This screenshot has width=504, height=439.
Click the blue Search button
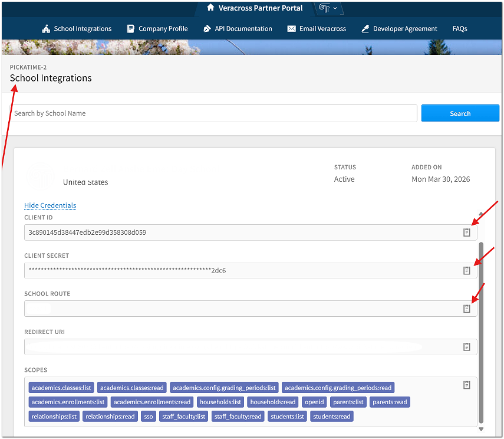(460, 113)
